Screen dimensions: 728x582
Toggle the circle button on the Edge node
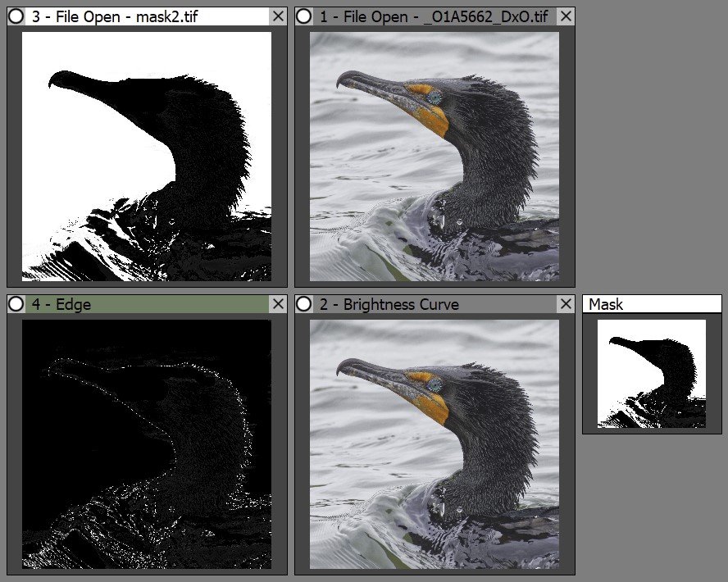pos(16,304)
